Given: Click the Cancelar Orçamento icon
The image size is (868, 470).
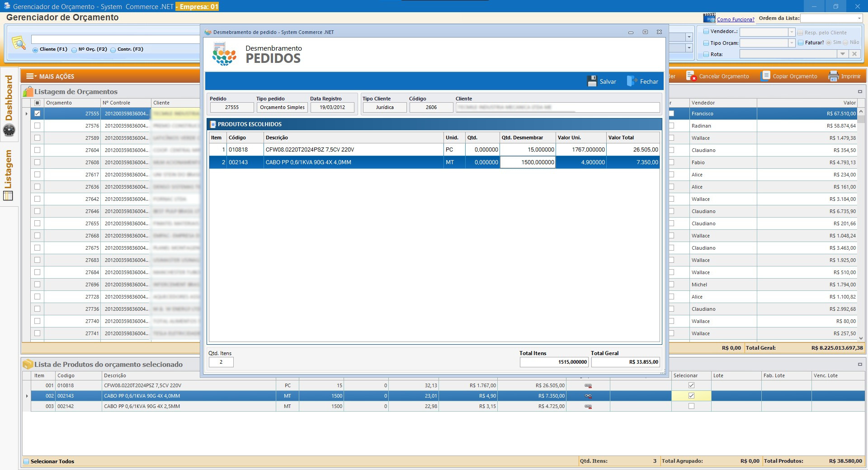Looking at the screenshot, I should [x=691, y=76].
